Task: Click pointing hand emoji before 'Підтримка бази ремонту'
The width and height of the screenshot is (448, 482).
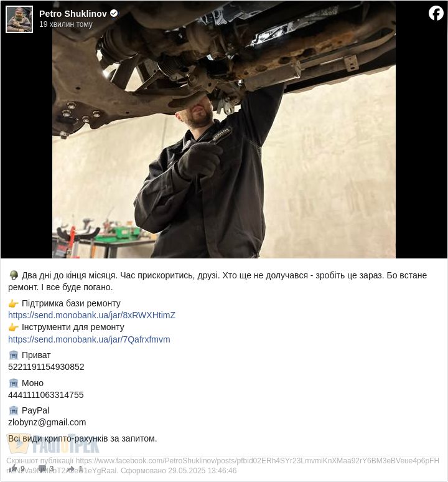Action: tap(14, 304)
